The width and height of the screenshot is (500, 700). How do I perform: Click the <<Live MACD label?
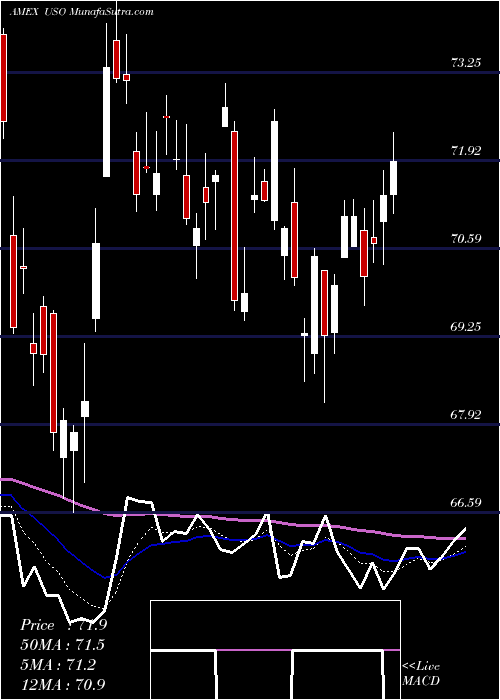421,673
